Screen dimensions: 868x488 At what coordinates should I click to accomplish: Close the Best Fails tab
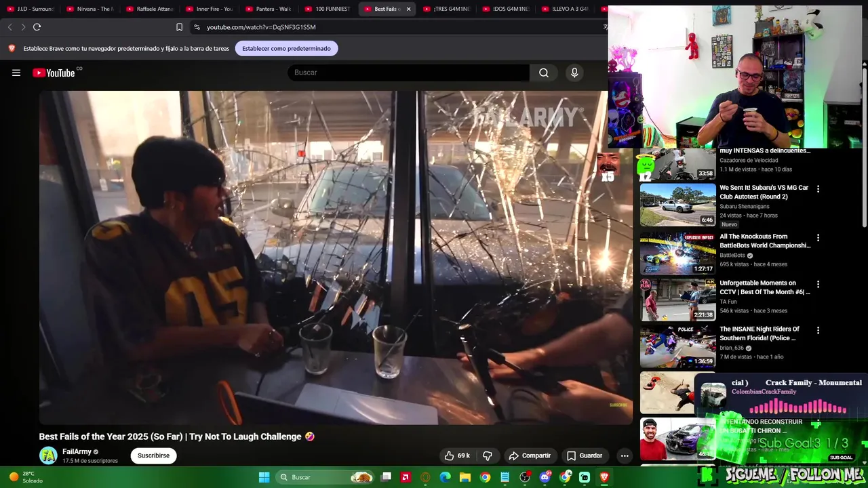pos(408,9)
